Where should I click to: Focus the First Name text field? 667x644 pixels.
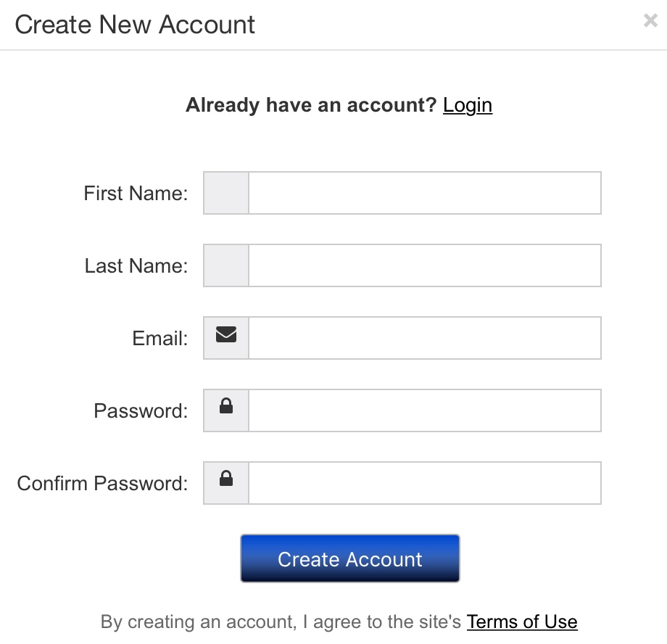coord(425,193)
